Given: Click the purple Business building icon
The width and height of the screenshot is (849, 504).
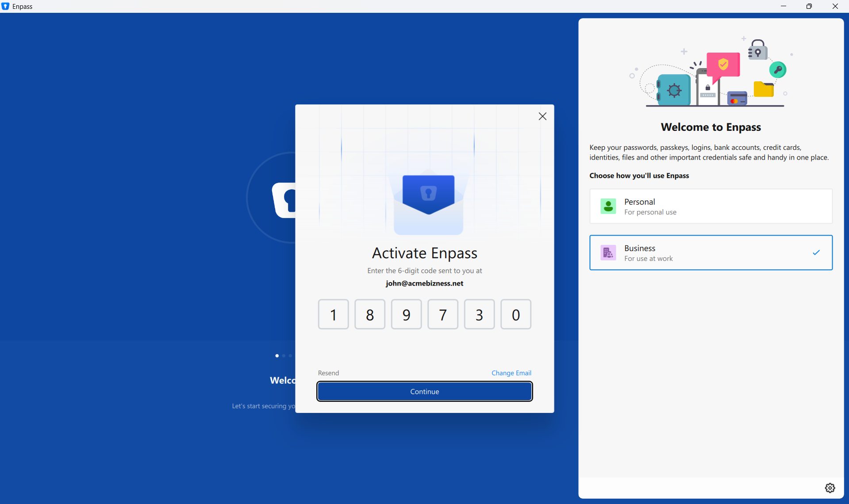Looking at the screenshot, I should [608, 252].
